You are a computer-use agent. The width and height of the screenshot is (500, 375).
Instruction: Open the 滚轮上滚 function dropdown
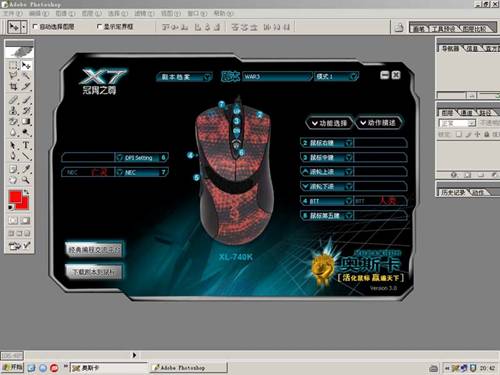[x=349, y=172]
